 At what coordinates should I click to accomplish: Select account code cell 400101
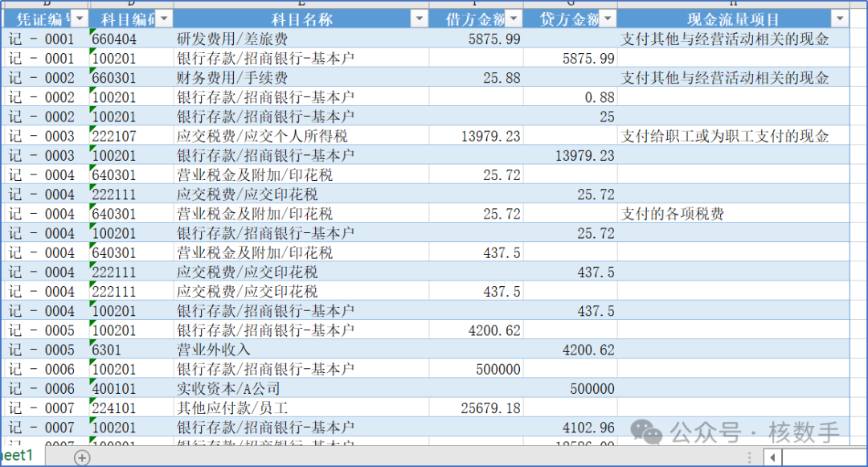point(132,388)
